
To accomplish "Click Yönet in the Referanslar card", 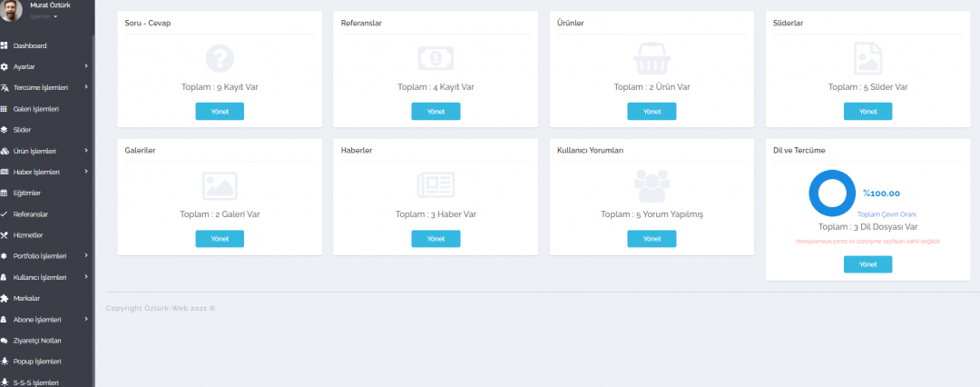I will pyautogui.click(x=436, y=112).
